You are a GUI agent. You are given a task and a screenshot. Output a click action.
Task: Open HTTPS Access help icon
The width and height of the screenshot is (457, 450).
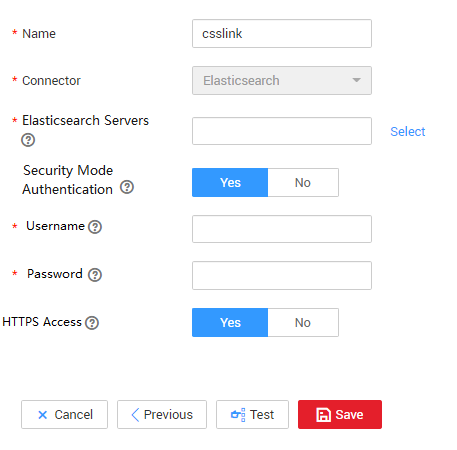pos(92,323)
